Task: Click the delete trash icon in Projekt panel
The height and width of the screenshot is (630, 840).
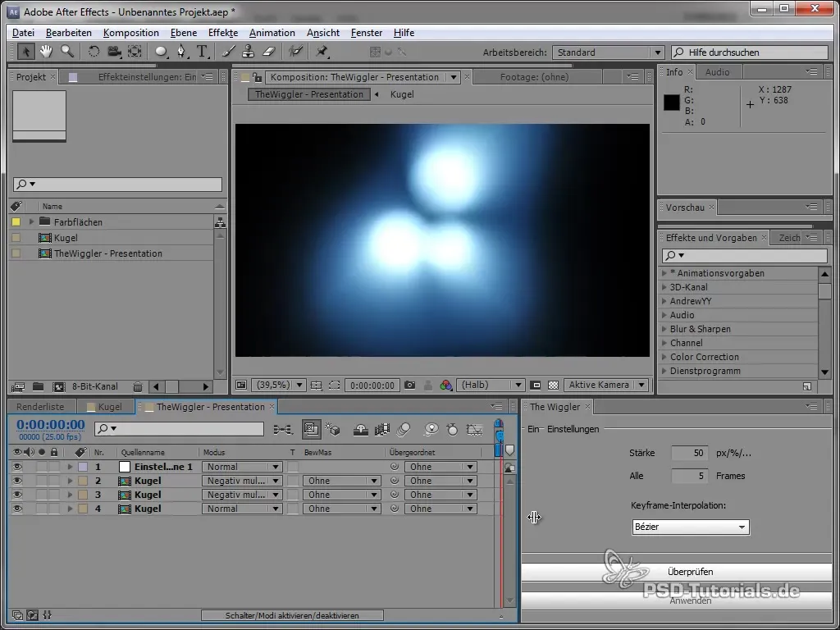Action: pyautogui.click(x=138, y=387)
